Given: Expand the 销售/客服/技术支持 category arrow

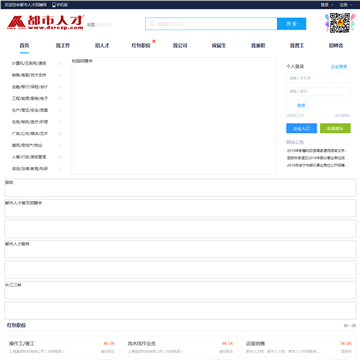Looking at the screenshot, I should pyautogui.click(x=60, y=75).
